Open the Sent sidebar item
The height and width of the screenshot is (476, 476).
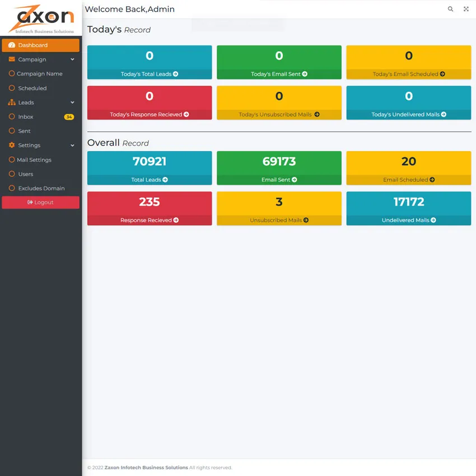[x=41, y=131]
